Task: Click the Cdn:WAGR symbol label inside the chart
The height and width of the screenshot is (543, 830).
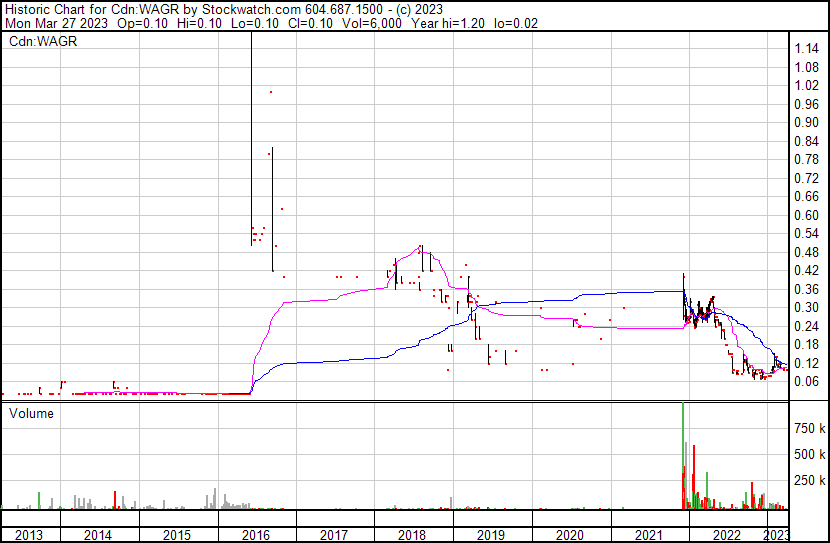Action: point(43,42)
